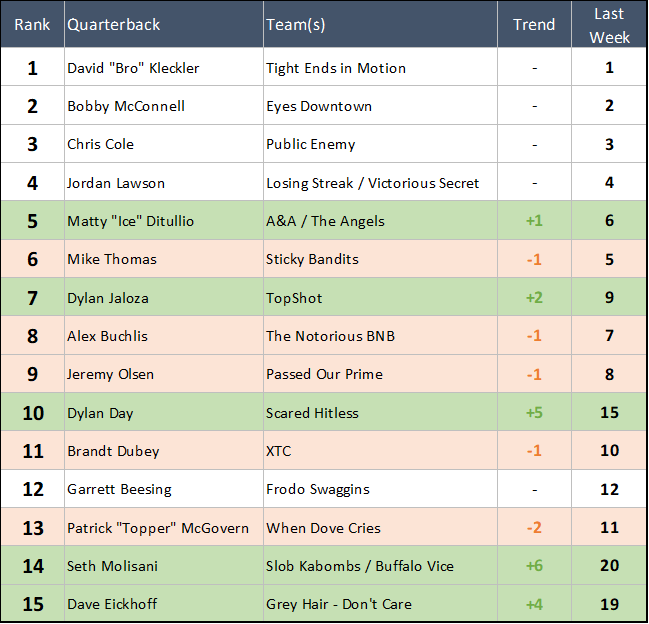Select the Sticky Bandits team cell
The height and width of the screenshot is (624, 649).
click(312, 259)
